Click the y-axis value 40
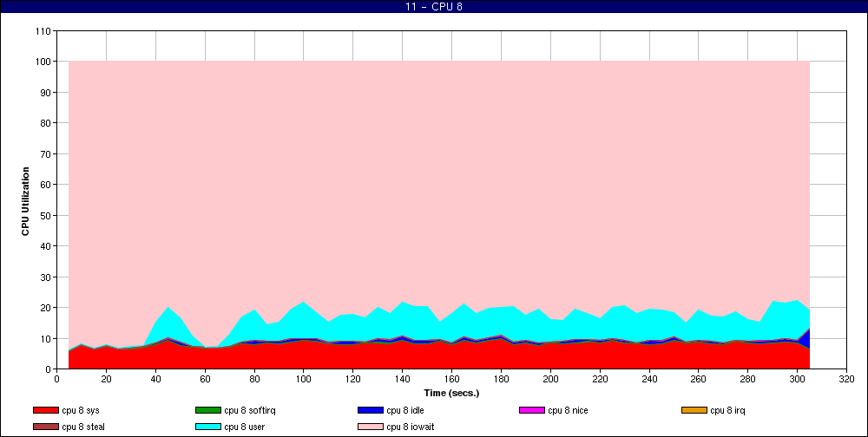This screenshot has height=437, width=868. (47, 245)
